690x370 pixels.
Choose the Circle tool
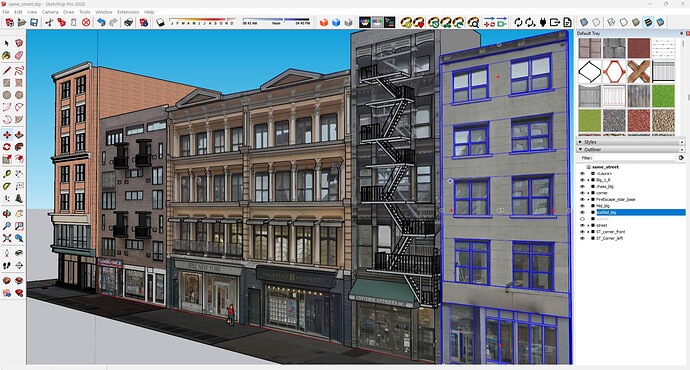(7, 95)
